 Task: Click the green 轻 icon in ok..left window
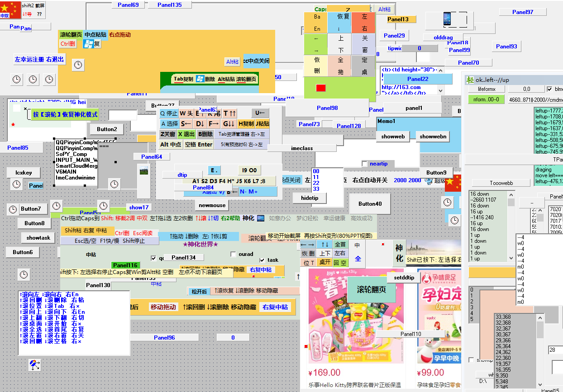471,80
